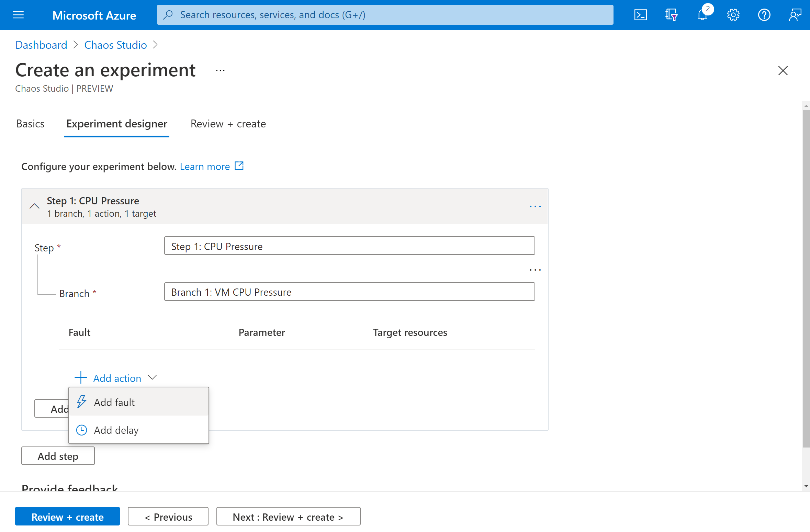Click the Add step button
This screenshot has height=532, width=810.
(x=58, y=456)
